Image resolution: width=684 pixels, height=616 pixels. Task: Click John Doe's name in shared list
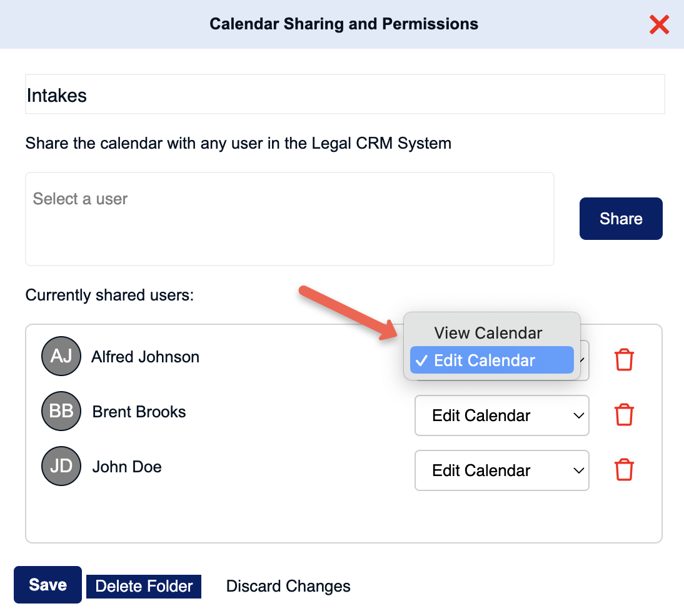[x=127, y=467]
